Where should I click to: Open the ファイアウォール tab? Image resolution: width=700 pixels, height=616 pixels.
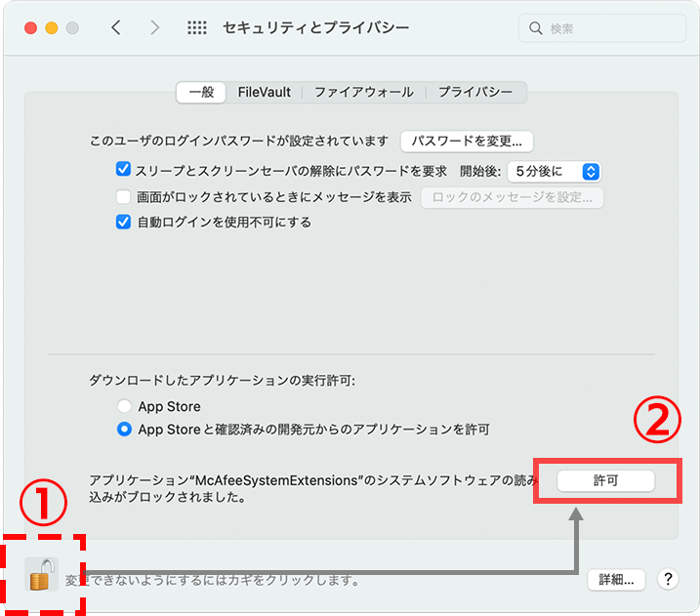[363, 92]
